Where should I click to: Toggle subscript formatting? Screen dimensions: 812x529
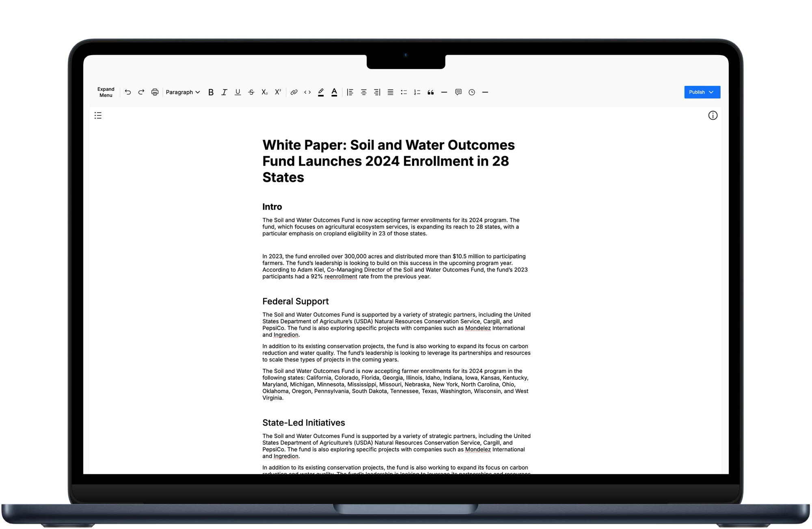[265, 92]
